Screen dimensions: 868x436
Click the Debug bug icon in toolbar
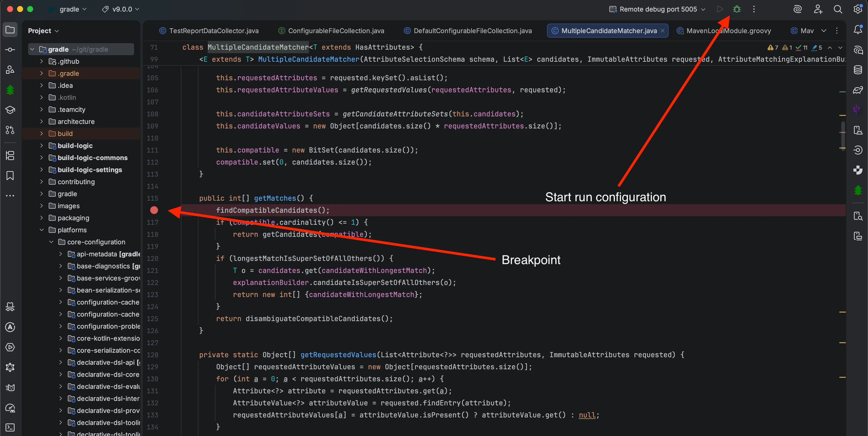pyautogui.click(x=737, y=9)
